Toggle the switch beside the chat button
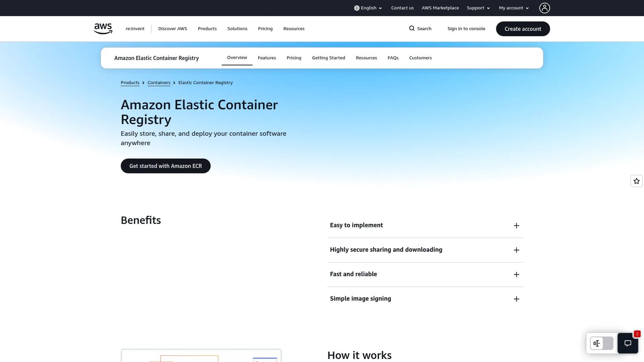Viewport: 644px width, 362px height. point(601,343)
